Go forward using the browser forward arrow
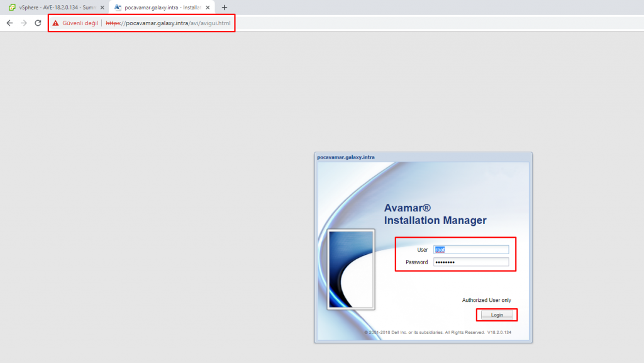The width and height of the screenshot is (644, 363). pyautogui.click(x=24, y=23)
